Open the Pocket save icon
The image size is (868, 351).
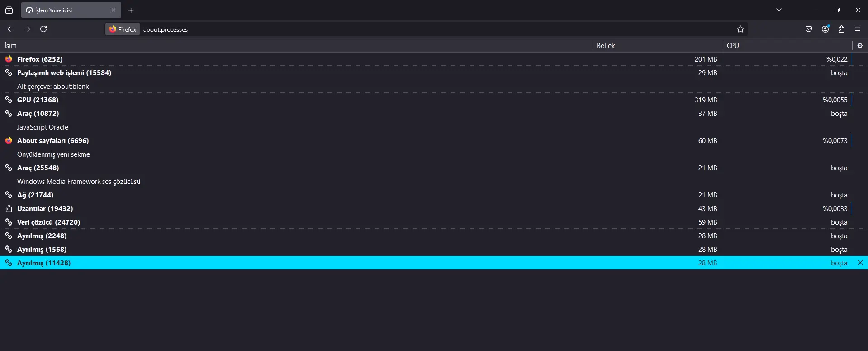[809, 29]
